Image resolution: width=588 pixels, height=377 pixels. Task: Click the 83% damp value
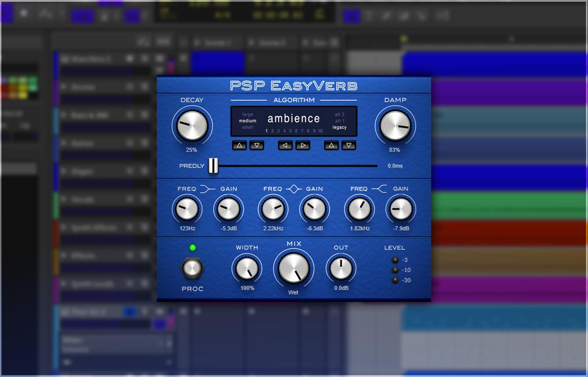pos(394,150)
